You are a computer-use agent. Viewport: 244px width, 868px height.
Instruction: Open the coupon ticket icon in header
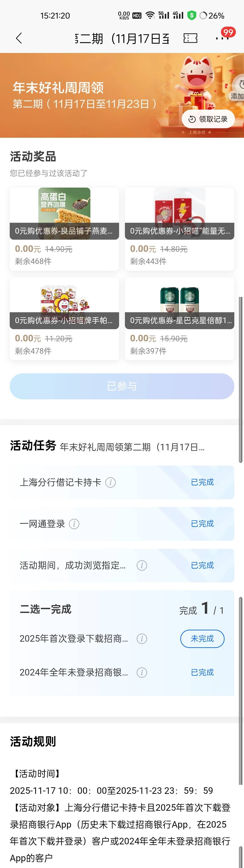pyautogui.click(x=190, y=38)
